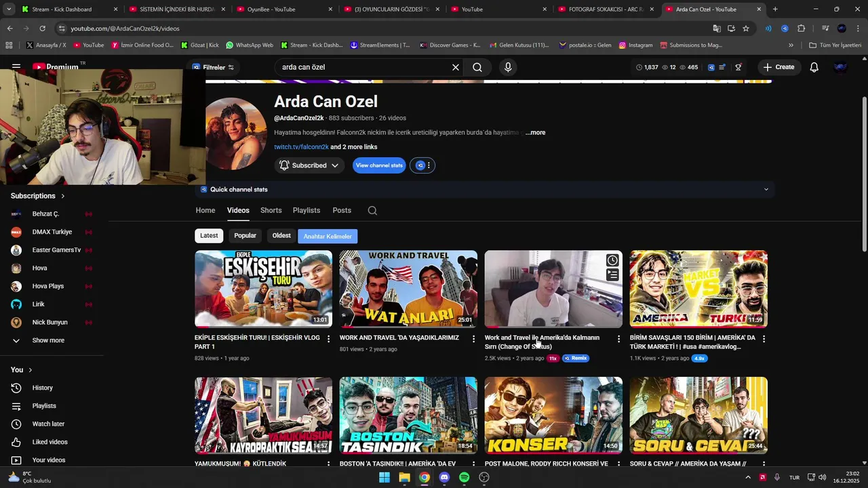Open Chrome media controls icon

[825, 28]
